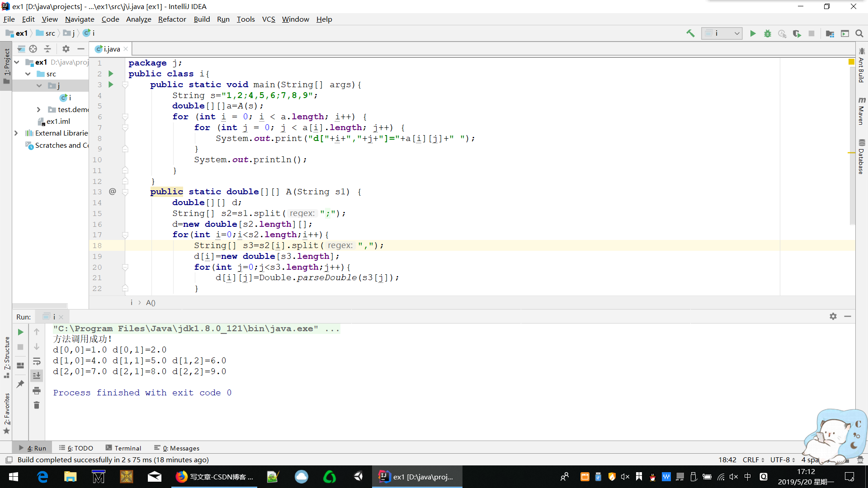Viewport: 868px width, 488px height.
Task: Toggle Pin Tab in Run panel
Action: [x=20, y=384]
